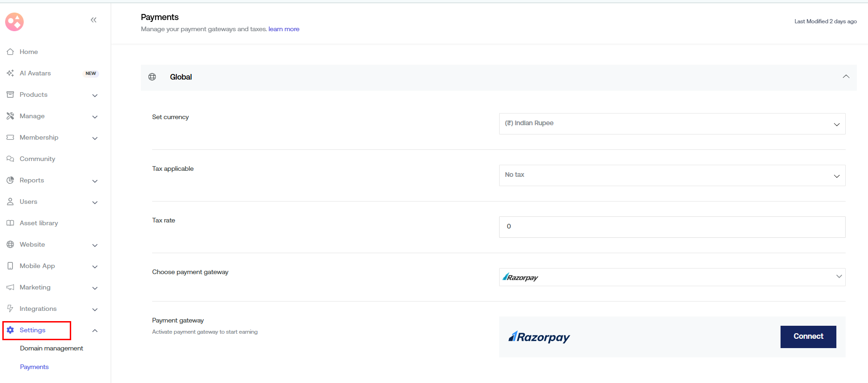Expand the Products submenu chevron
Viewport: 868px width, 383px height.
pyautogui.click(x=95, y=95)
